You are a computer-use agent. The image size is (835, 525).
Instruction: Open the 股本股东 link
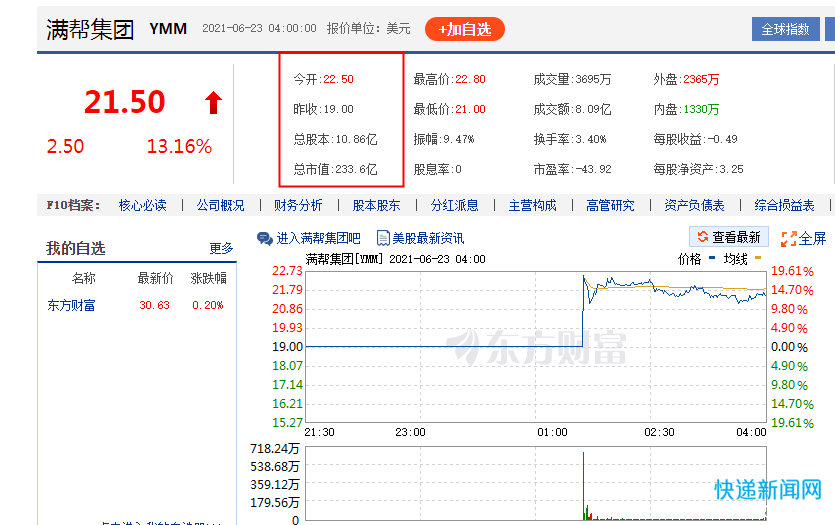click(376, 206)
